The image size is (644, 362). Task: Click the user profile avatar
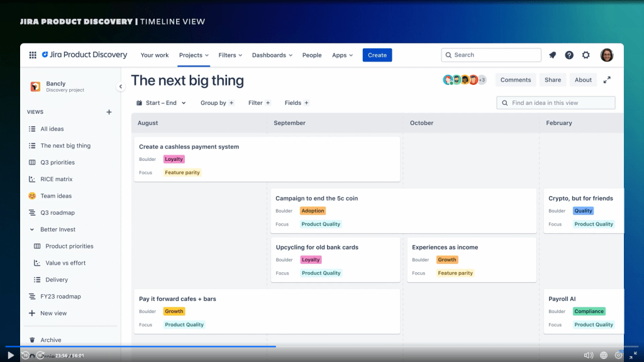(607, 55)
